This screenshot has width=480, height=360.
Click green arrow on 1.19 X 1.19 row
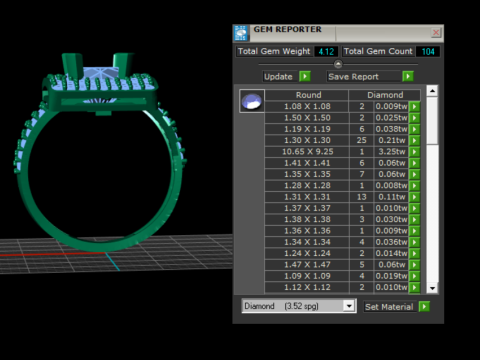pos(414,129)
